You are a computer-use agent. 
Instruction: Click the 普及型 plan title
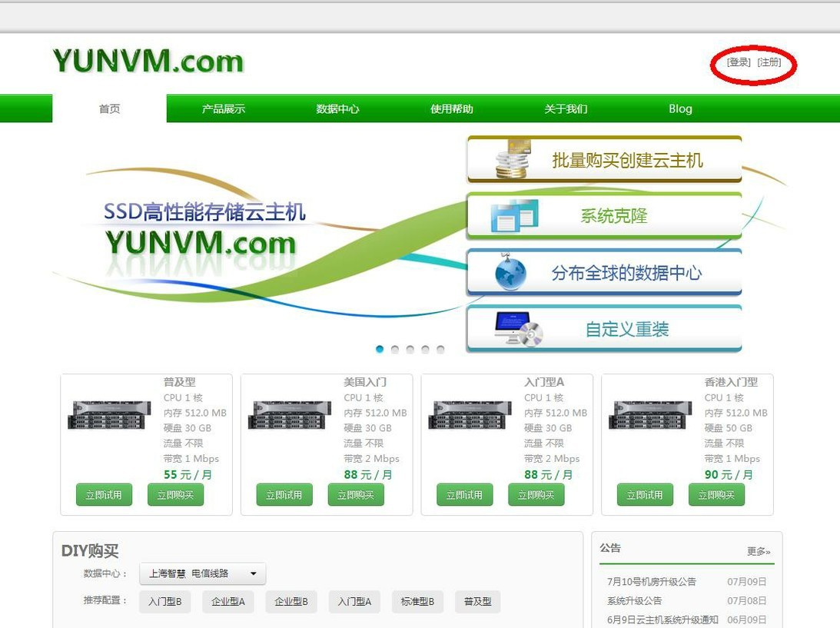[x=180, y=382]
